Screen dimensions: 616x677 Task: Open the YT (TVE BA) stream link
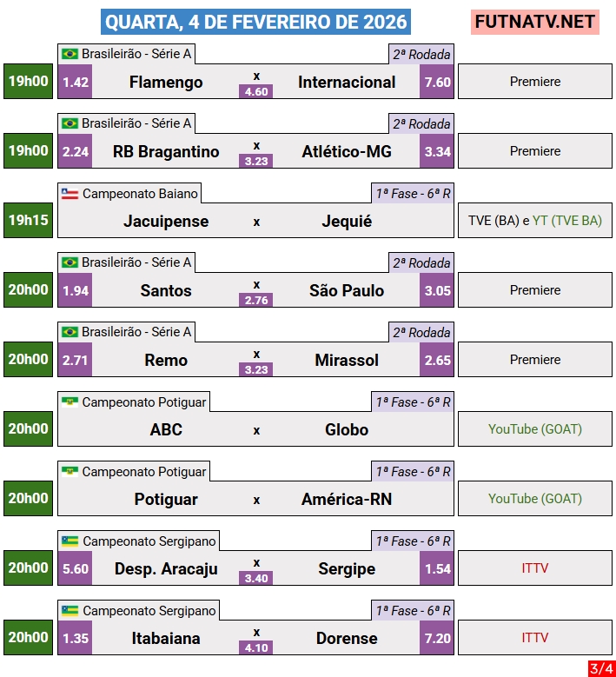pyautogui.click(x=566, y=221)
